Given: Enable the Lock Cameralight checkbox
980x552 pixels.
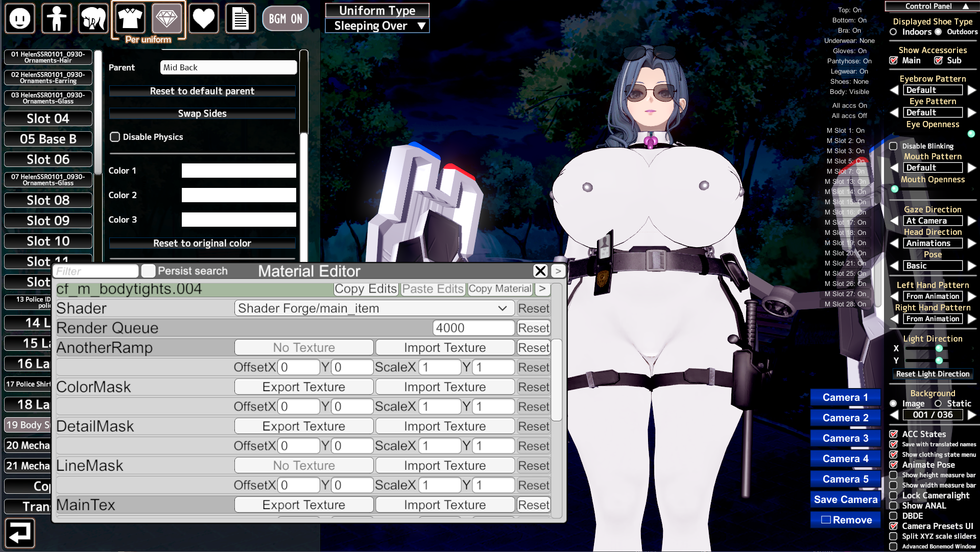Looking at the screenshot, I should tap(893, 495).
